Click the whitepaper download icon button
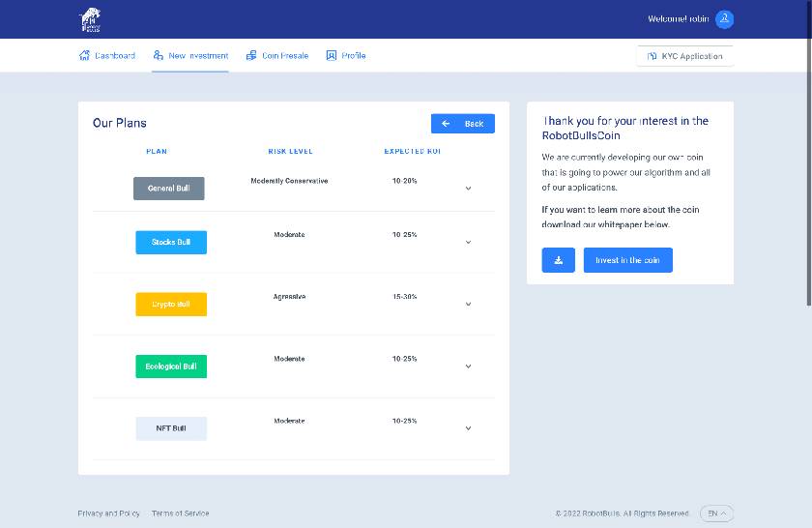The image size is (812, 528). 558,260
